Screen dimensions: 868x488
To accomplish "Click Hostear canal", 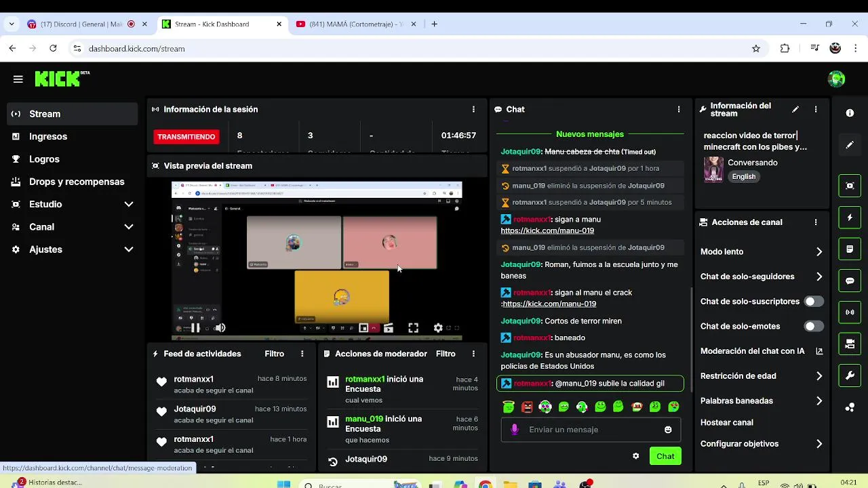I will [726, 422].
